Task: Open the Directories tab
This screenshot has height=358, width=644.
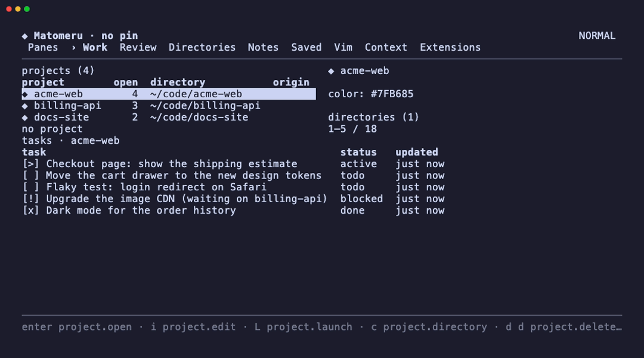Action: pos(202,47)
